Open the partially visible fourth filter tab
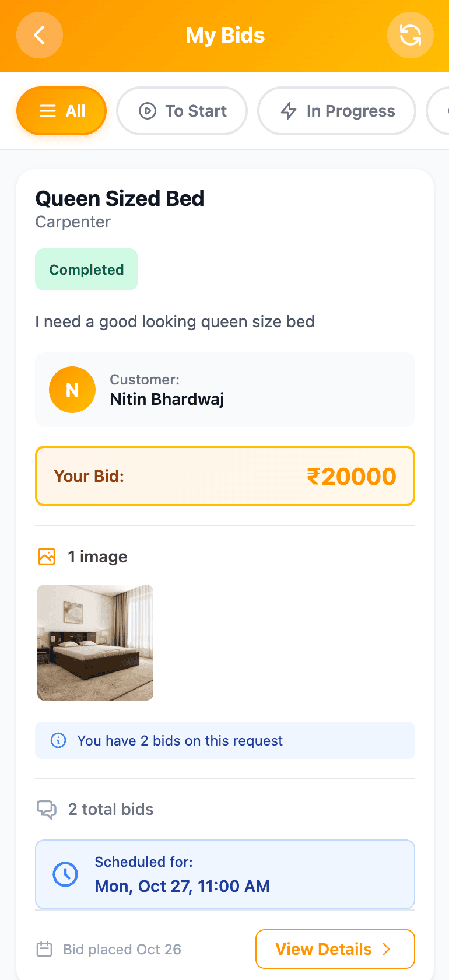This screenshot has width=449, height=980. click(439, 111)
